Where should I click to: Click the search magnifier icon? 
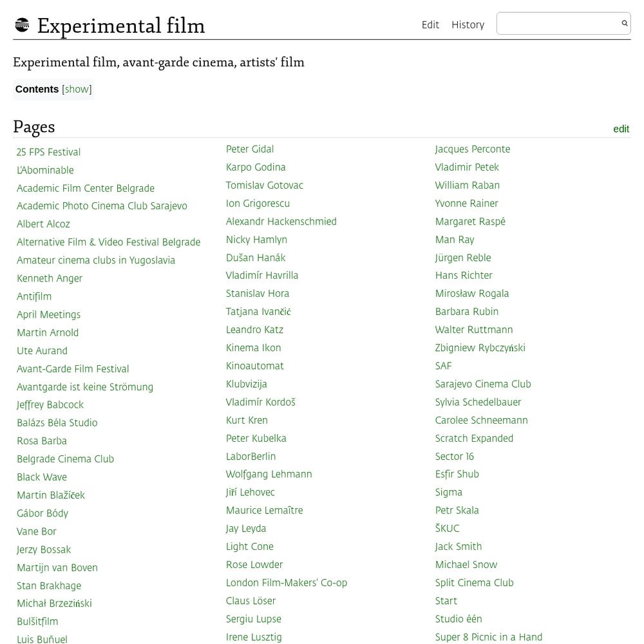[624, 23]
